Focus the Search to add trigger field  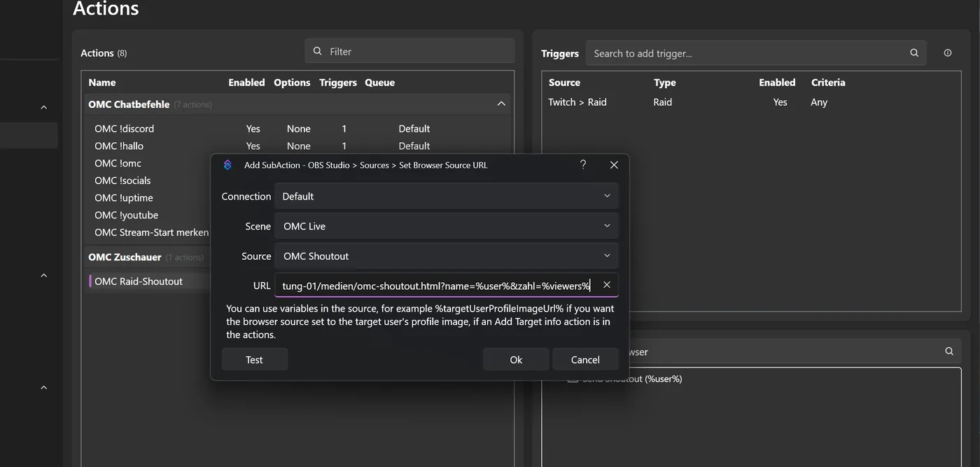756,53
